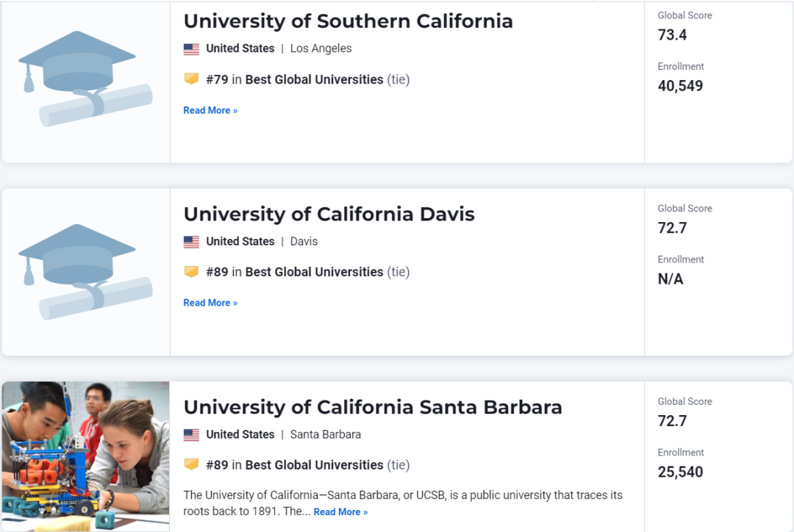Click US flag icon for UC Davis
This screenshot has height=532, width=794.
pyautogui.click(x=191, y=242)
